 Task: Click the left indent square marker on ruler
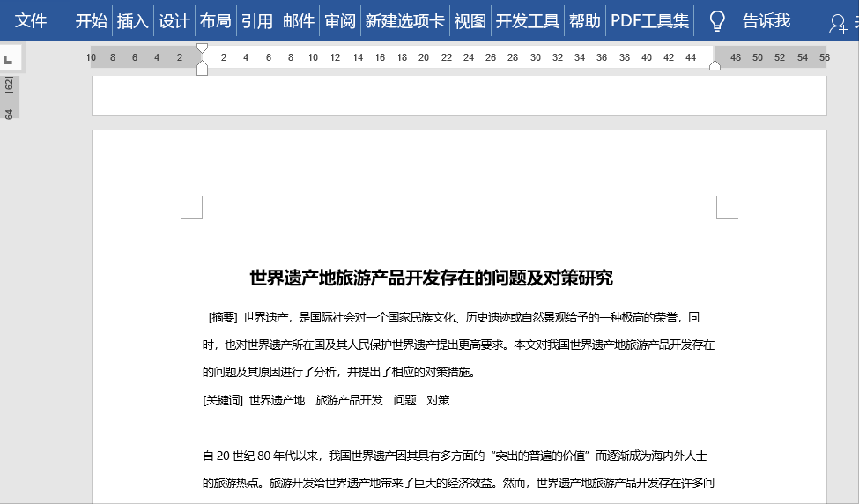pos(202,71)
